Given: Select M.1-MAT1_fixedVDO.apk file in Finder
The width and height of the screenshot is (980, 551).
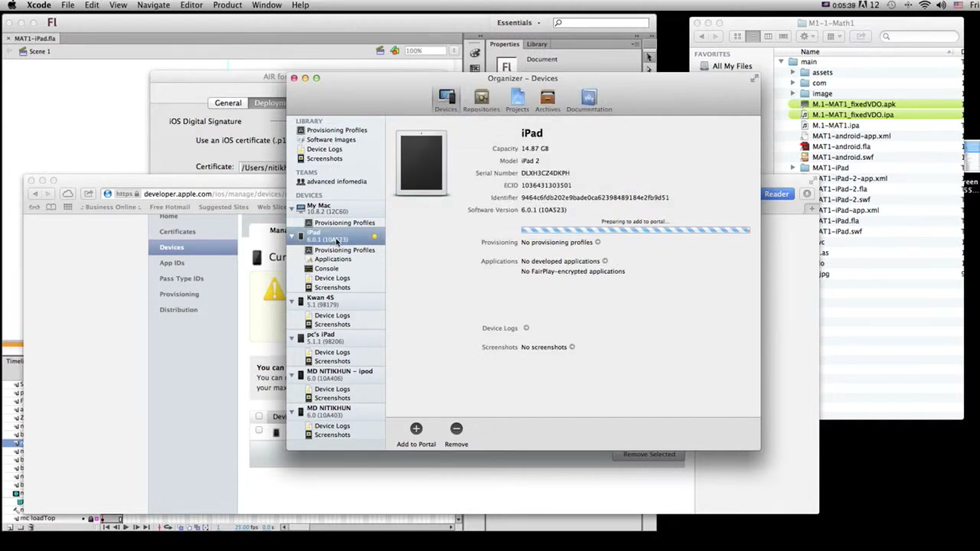Looking at the screenshot, I should point(854,104).
